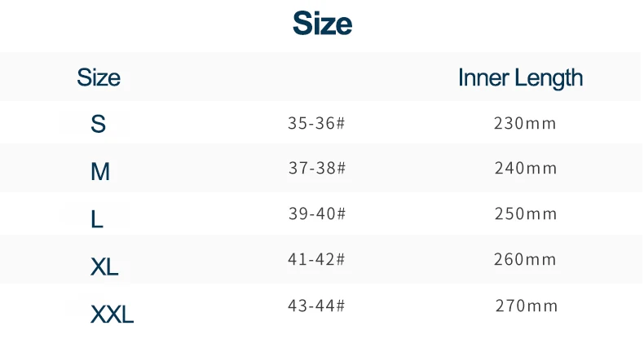The image size is (644, 339).
Task: Click the 260mm inner length value
Action: click(x=525, y=259)
